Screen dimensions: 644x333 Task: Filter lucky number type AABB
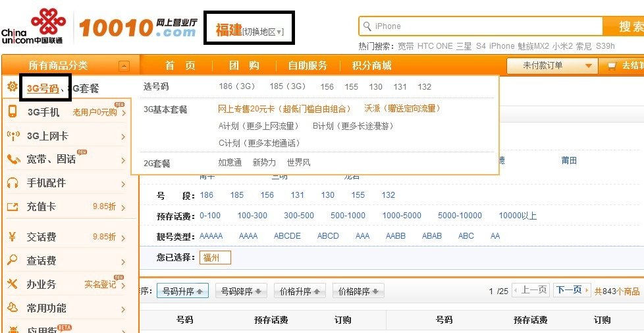tap(396, 236)
